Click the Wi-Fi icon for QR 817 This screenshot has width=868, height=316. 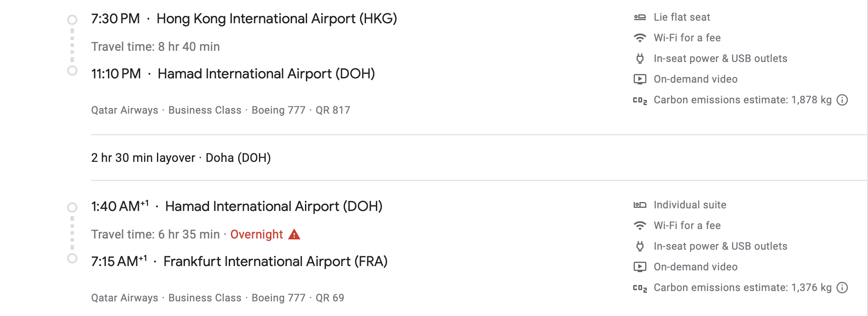coord(640,38)
